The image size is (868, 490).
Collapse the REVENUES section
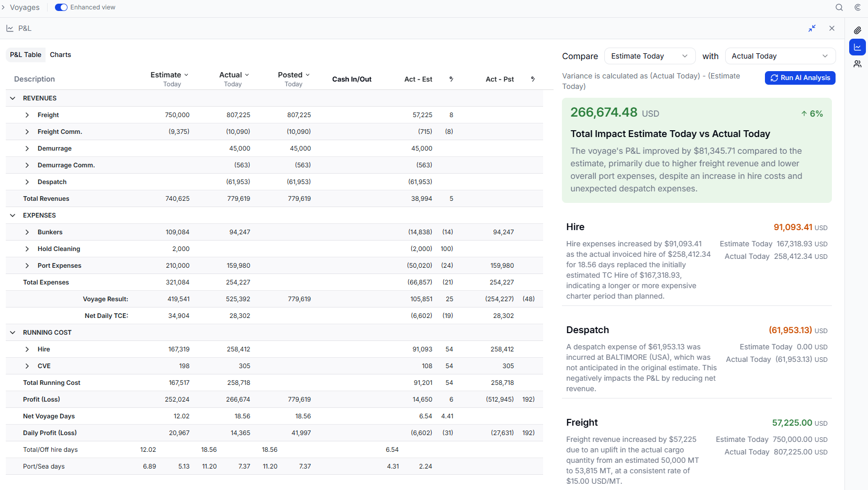13,98
